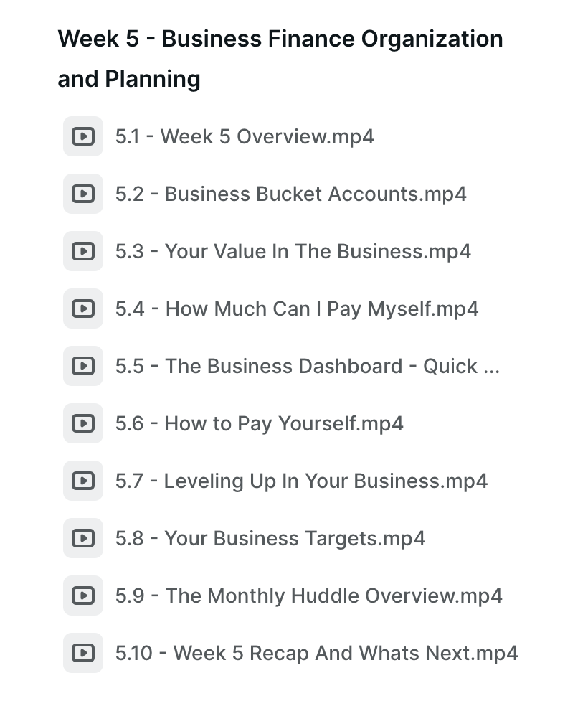This screenshot has height=706, width=588.
Task: Click video icon beside Your Business Targets
Action: (83, 538)
